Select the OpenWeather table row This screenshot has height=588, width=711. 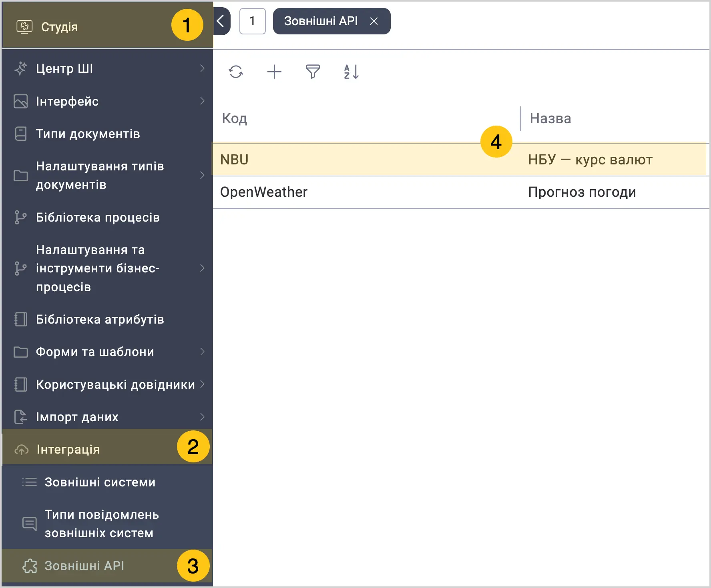360,192
